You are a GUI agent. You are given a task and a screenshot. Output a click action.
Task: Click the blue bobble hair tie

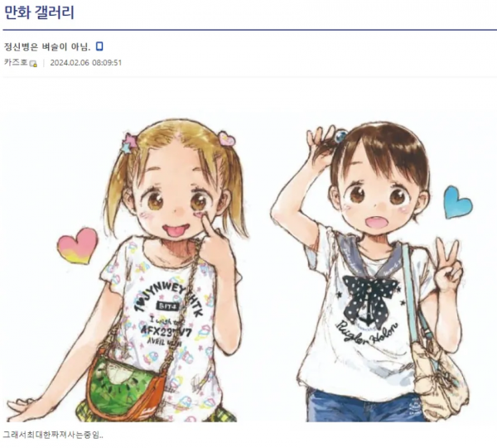point(340,136)
